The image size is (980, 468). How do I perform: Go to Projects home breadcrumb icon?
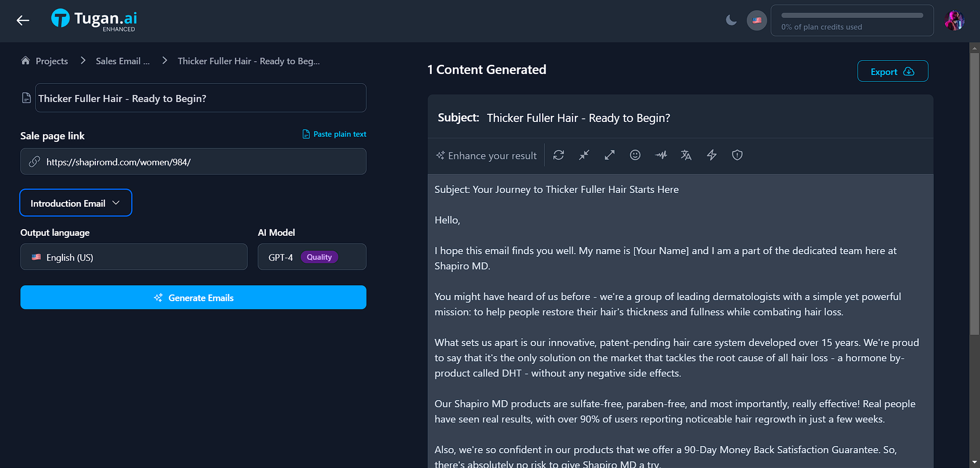[26, 61]
